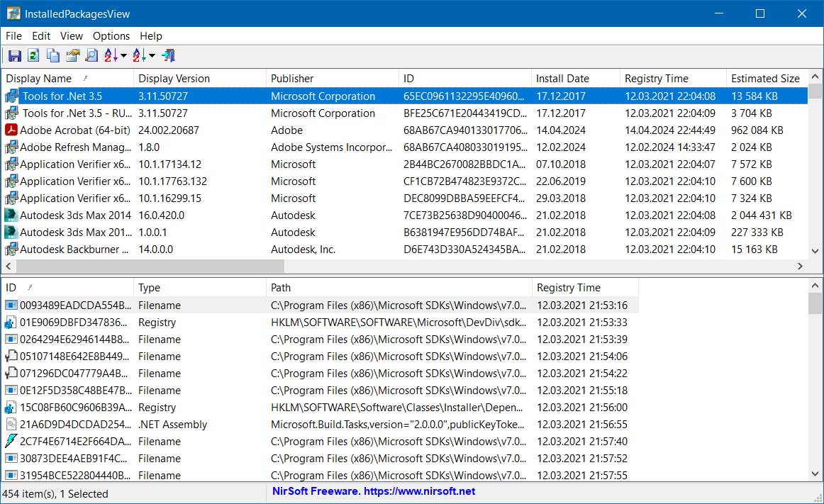Click the icon beside Tools for .Net 3.5 - RU
The width and height of the screenshot is (824, 504).
[x=11, y=113]
